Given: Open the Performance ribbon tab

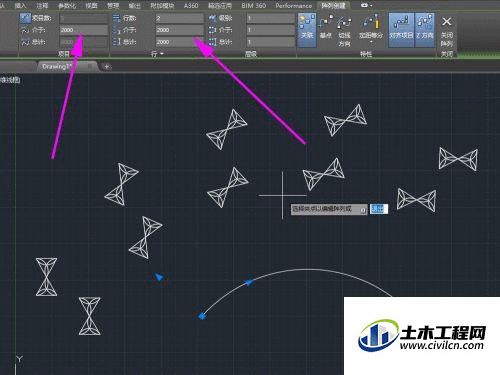Looking at the screenshot, I should (294, 5).
